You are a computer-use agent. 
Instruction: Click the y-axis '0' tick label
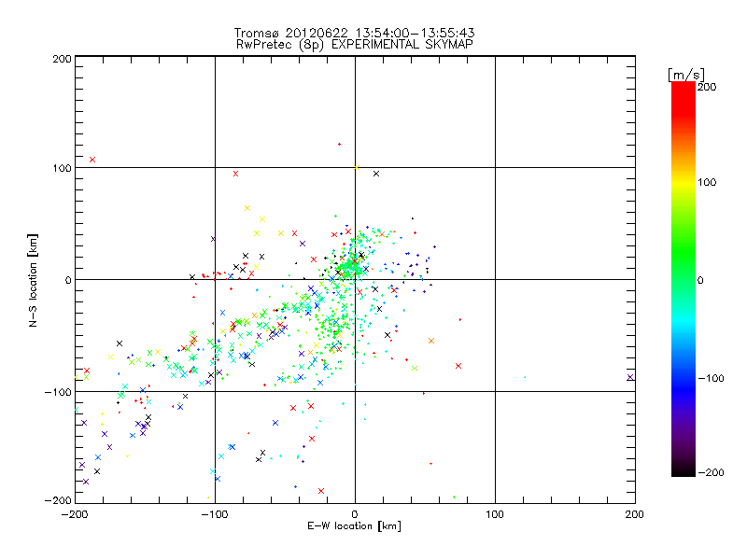coord(68,280)
